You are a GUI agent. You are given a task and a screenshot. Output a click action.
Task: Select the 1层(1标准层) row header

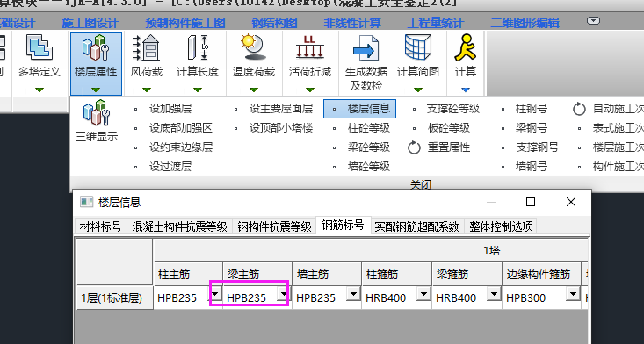(x=114, y=298)
